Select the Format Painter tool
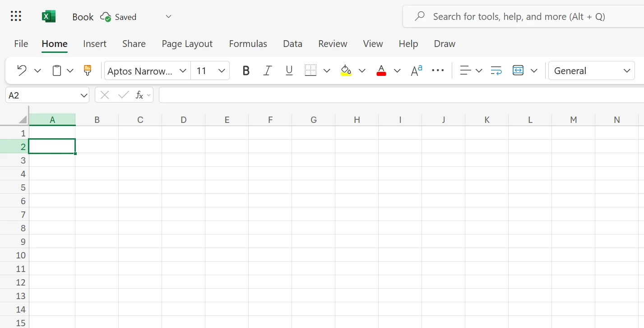This screenshot has width=644, height=328. click(x=87, y=70)
